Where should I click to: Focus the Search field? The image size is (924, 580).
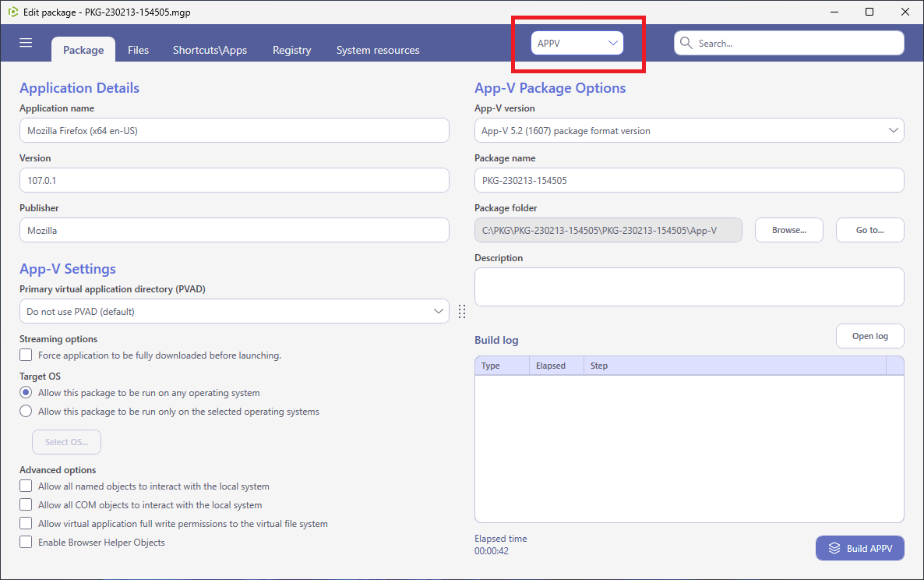pos(789,43)
